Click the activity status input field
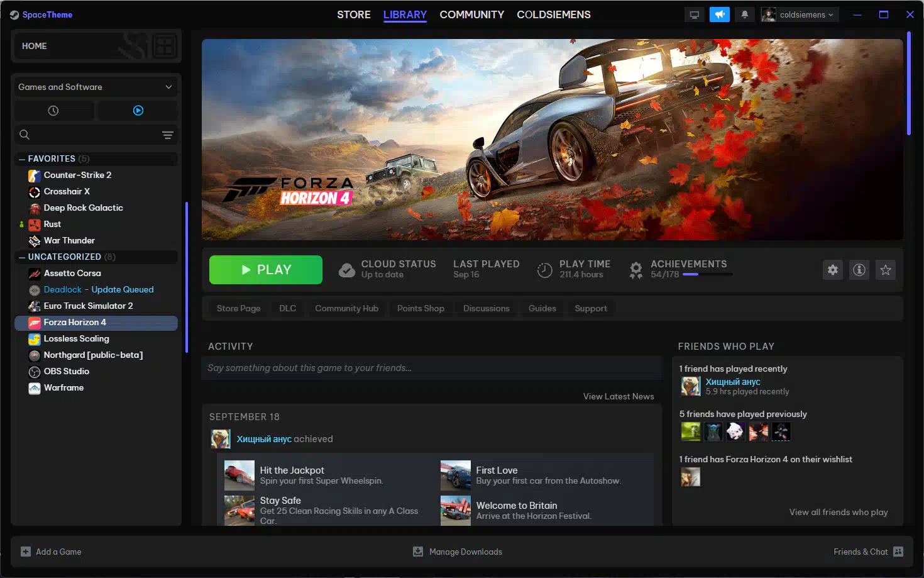 pos(432,368)
